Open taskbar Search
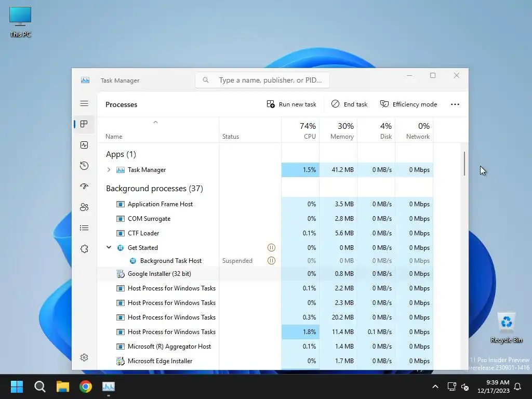This screenshot has height=399, width=532. [39, 387]
